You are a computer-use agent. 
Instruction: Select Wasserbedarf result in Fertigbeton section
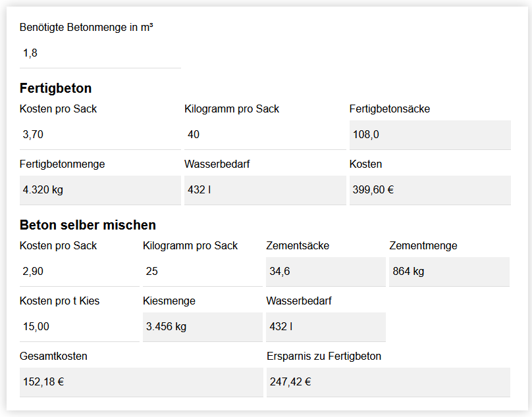[265, 190]
